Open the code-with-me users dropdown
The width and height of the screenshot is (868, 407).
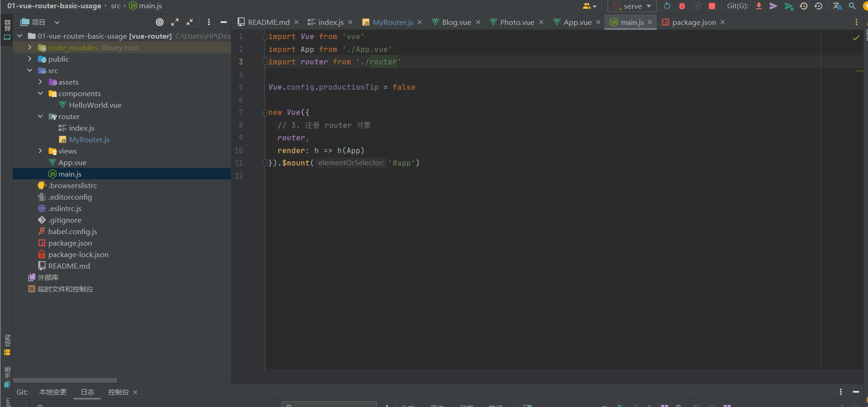(x=590, y=6)
